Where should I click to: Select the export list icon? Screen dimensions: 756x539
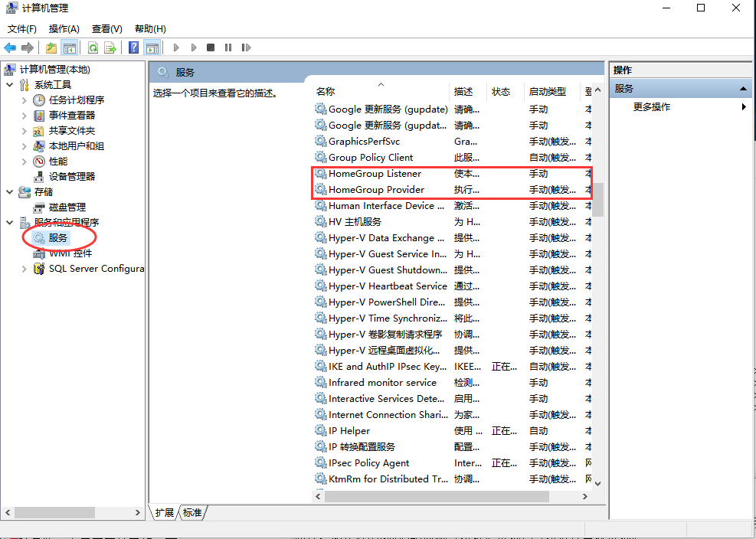(x=109, y=47)
